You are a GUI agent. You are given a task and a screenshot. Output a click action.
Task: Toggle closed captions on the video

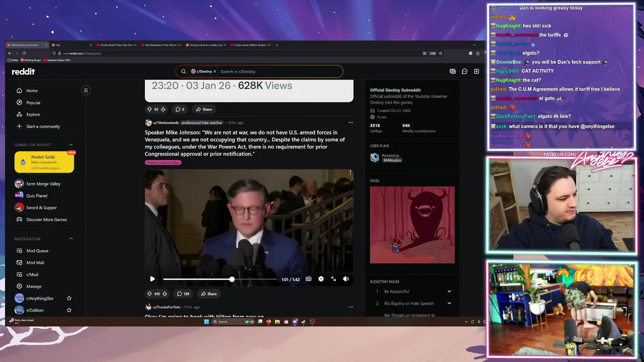[308, 279]
